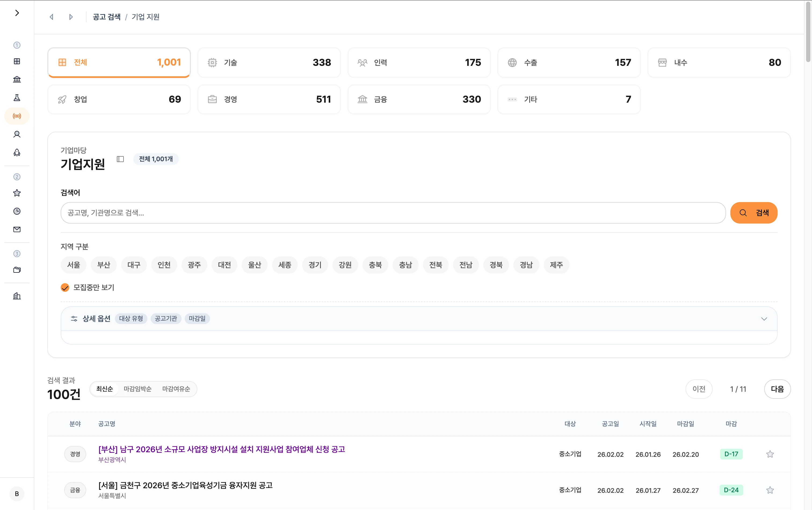Open favorites star in sidebar

17,193
